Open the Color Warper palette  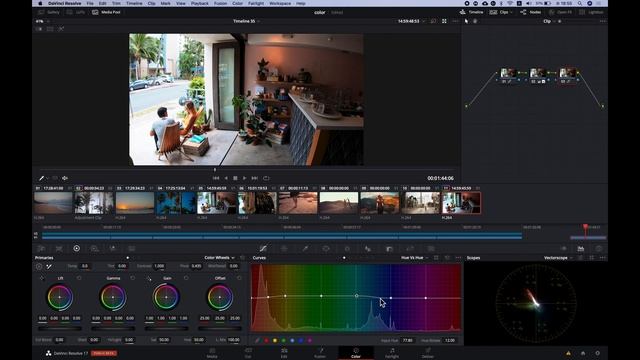[x=284, y=248]
